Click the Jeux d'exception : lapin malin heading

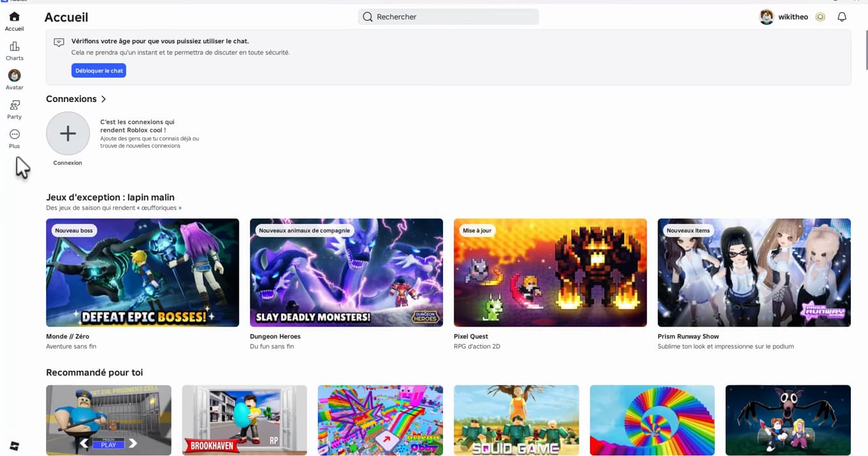(110, 198)
